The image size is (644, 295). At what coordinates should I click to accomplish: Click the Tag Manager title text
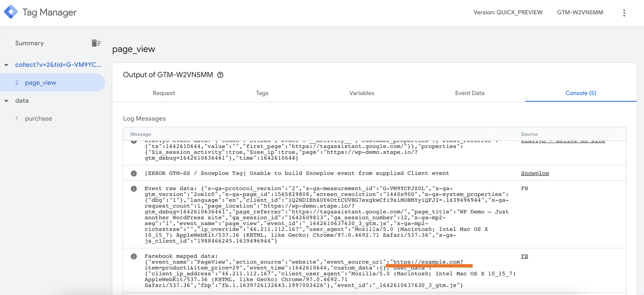[49, 12]
